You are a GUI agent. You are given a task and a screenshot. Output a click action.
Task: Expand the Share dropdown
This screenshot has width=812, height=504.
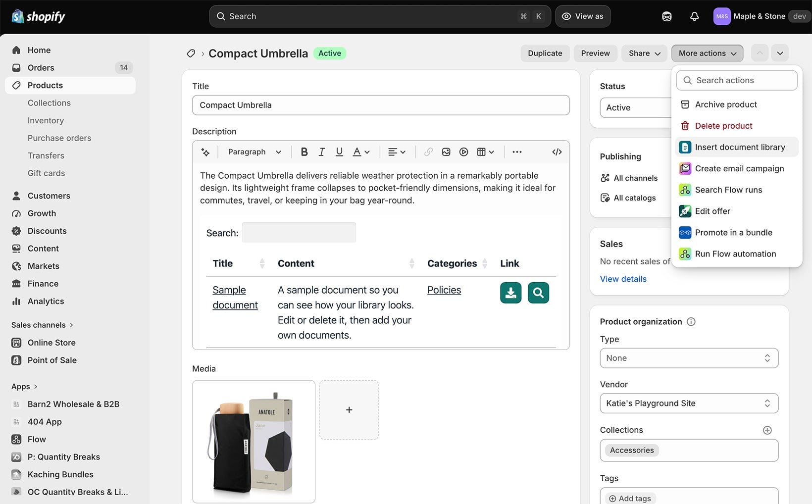tap(644, 53)
